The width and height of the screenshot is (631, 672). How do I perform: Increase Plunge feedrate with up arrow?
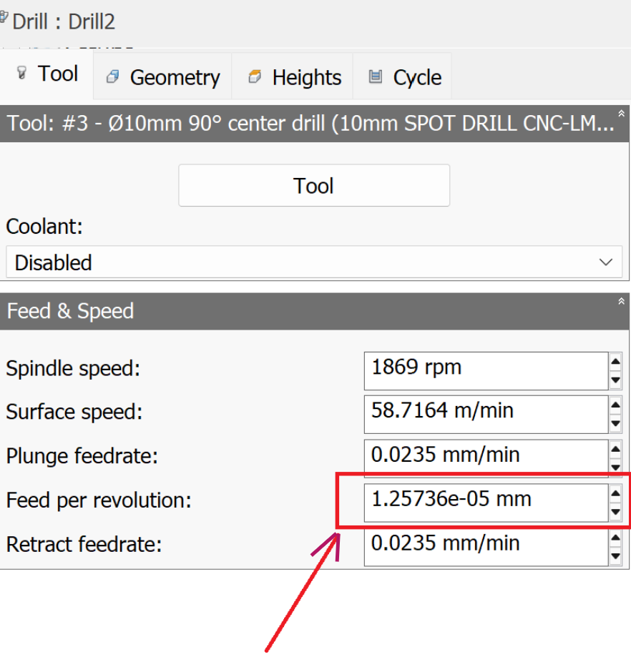tap(615, 449)
